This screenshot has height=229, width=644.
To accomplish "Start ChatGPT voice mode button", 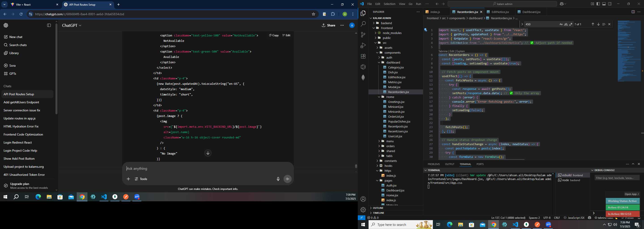I will point(288,179).
